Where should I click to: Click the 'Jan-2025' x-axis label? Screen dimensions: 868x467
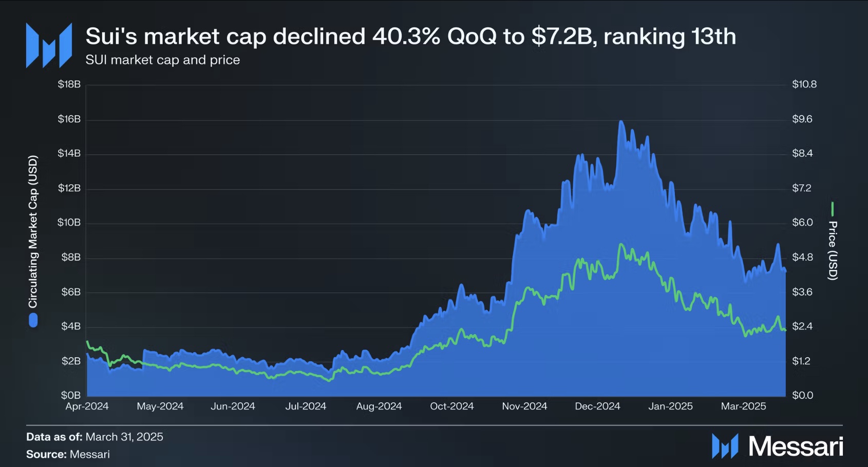(670, 406)
